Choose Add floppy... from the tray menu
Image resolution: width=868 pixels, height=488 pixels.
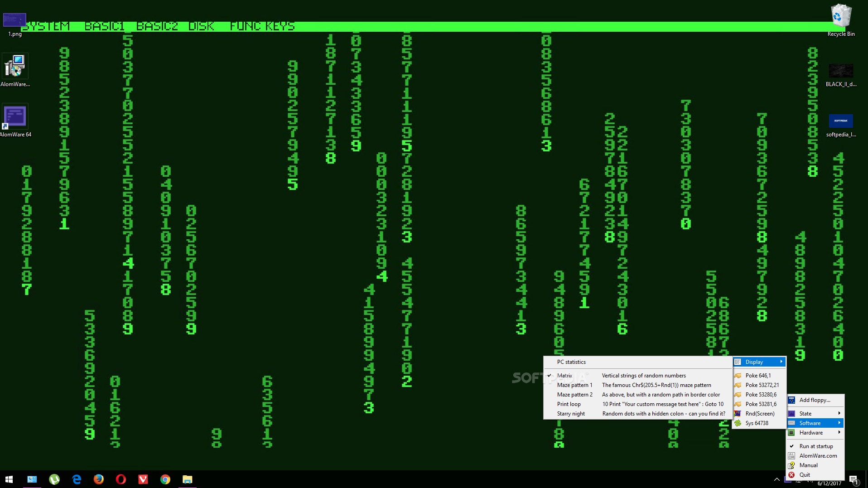pyautogui.click(x=815, y=400)
